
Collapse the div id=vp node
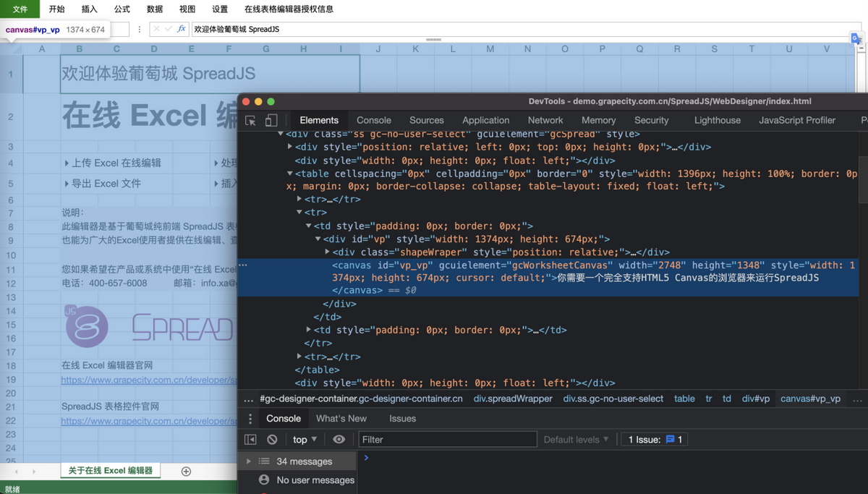click(x=318, y=239)
